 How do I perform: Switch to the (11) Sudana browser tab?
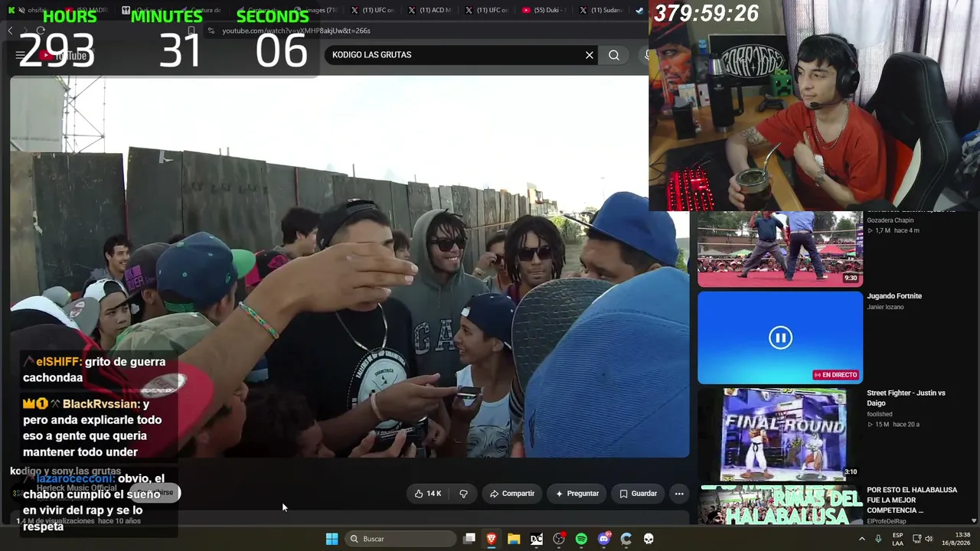[x=603, y=10]
